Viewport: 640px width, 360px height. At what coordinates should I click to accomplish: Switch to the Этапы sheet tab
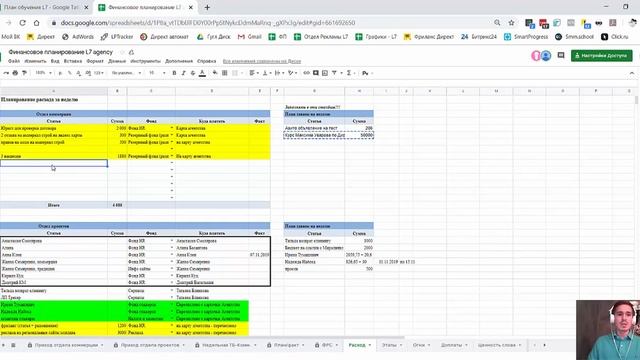tap(389, 345)
